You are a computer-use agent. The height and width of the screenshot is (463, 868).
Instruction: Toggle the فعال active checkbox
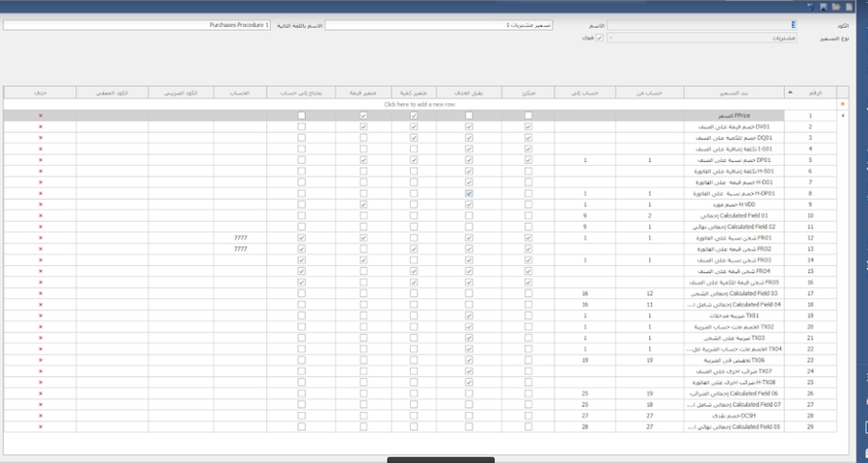pyautogui.click(x=600, y=38)
